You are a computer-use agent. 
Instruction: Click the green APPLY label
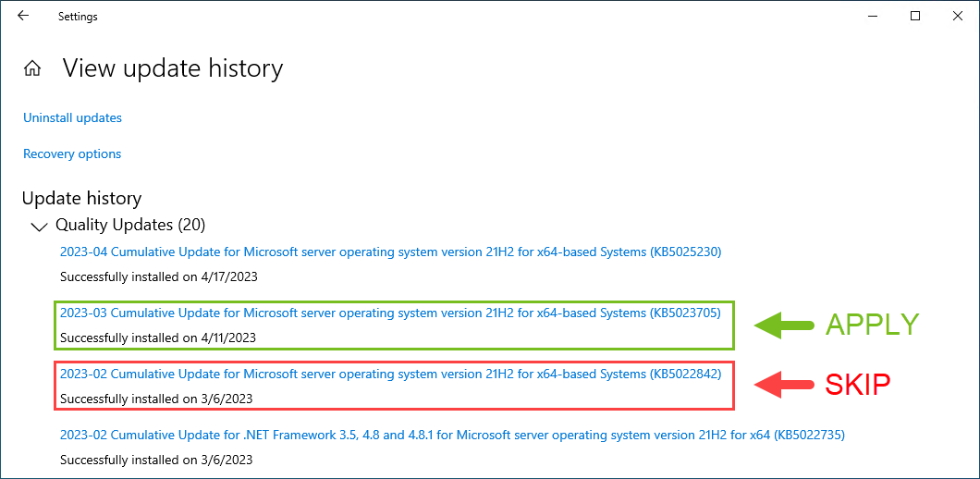tap(873, 325)
